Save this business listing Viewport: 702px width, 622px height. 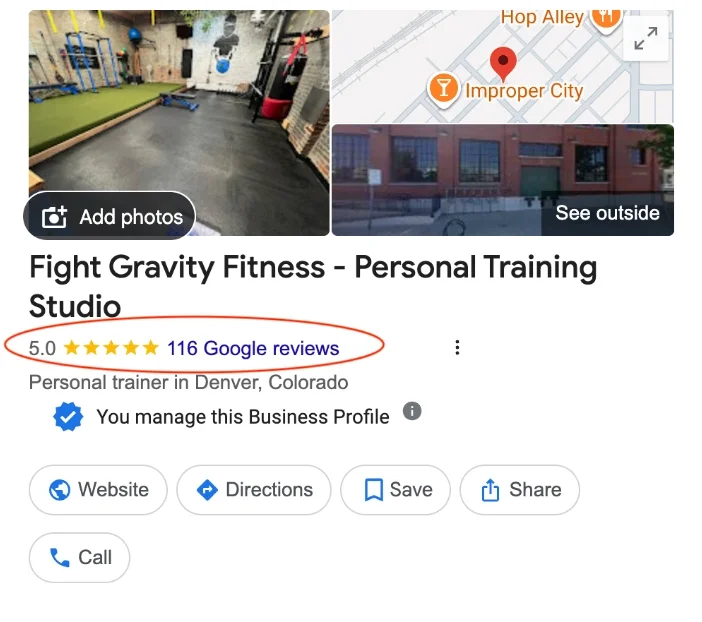[x=395, y=489]
